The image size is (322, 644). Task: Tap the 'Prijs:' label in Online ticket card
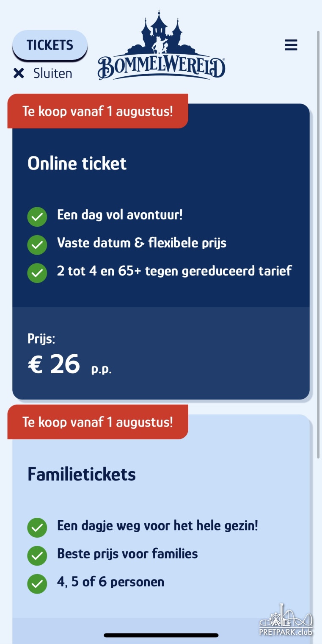click(x=41, y=339)
